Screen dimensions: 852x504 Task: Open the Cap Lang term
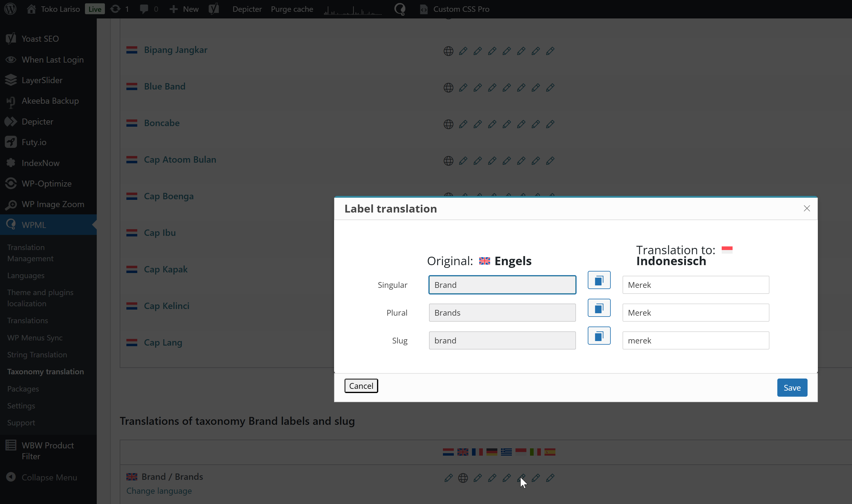point(163,343)
